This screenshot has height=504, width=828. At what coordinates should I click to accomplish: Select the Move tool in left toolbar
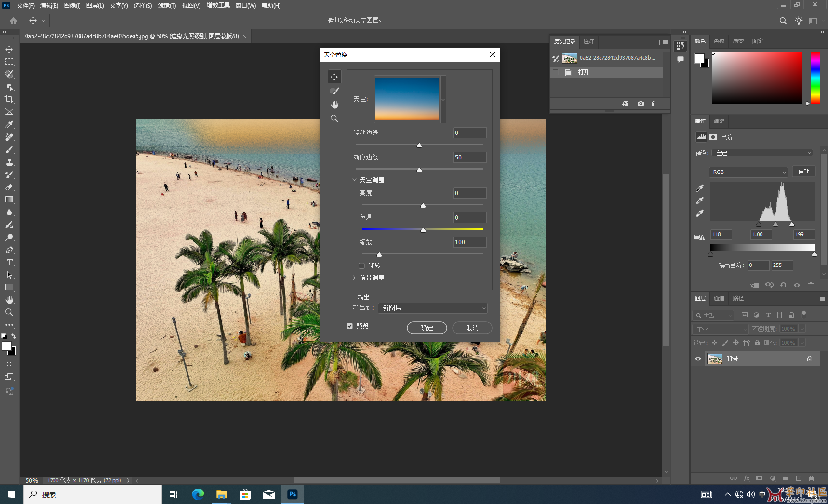[9, 49]
